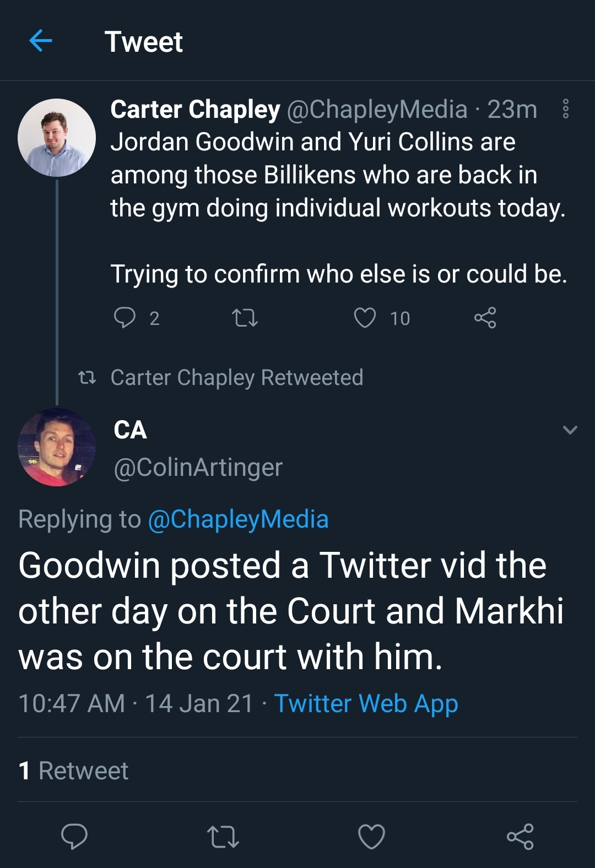Open the @ChapleyMedia link after Replying to
The width and height of the screenshot is (595, 868).
click(238, 519)
